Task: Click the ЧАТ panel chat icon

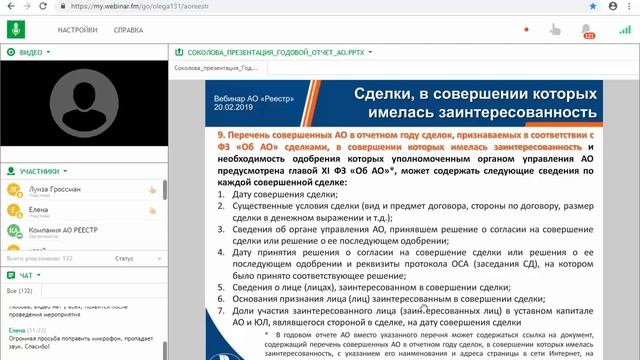Action: 11,275
